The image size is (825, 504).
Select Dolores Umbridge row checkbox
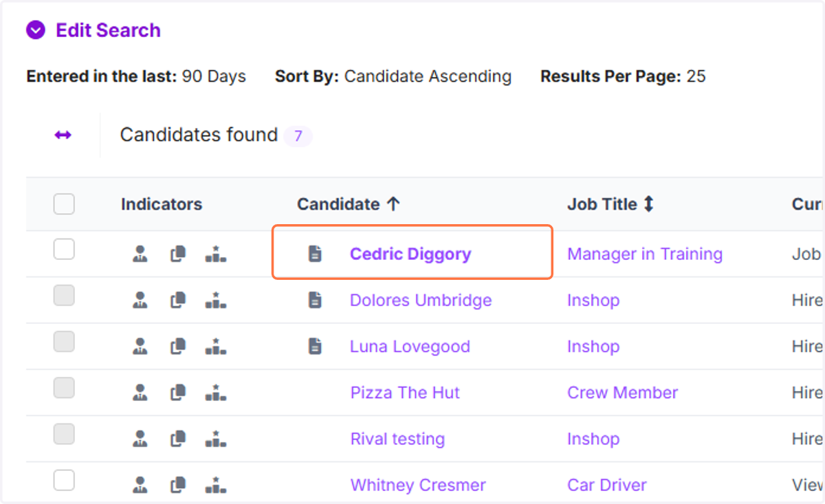[x=64, y=296]
